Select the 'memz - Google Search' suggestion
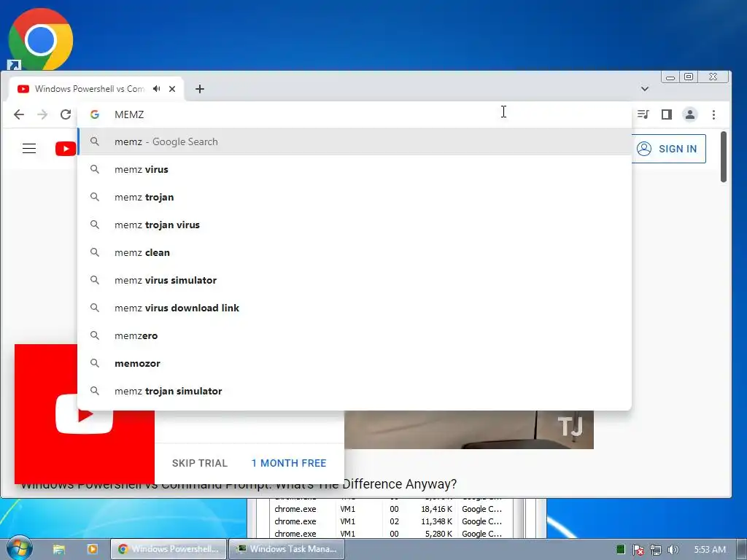 coord(355,141)
